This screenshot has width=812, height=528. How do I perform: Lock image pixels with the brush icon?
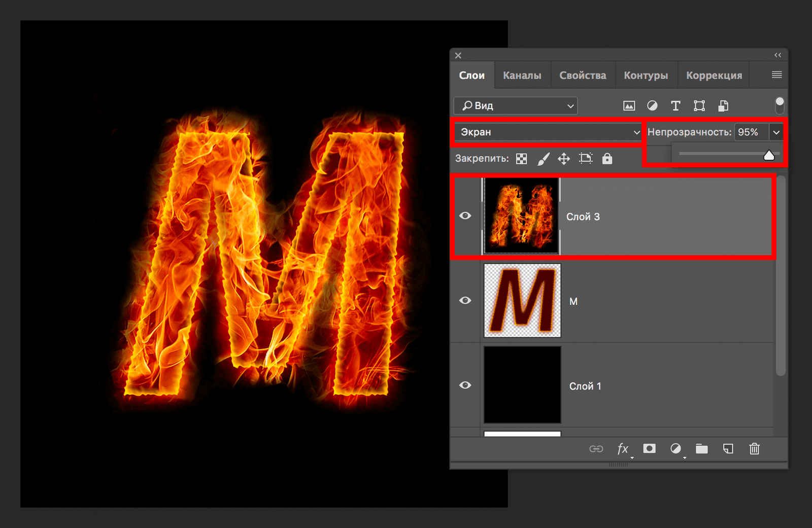pyautogui.click(x=543, y=159)
